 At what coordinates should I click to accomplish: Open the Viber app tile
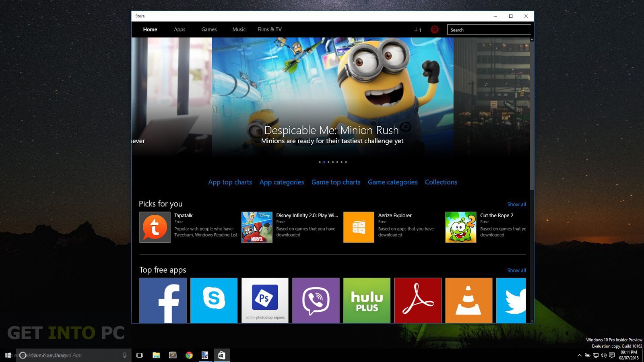coord(316,300)
